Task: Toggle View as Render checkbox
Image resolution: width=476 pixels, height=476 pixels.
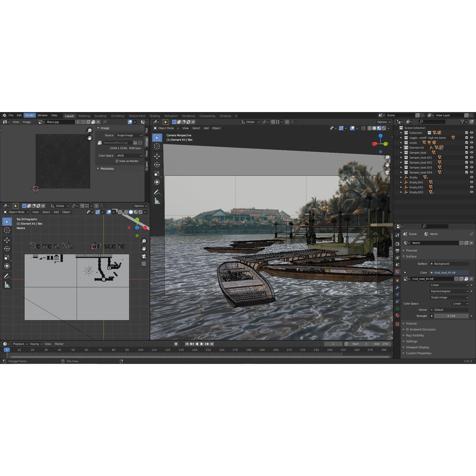Action: 117,161
